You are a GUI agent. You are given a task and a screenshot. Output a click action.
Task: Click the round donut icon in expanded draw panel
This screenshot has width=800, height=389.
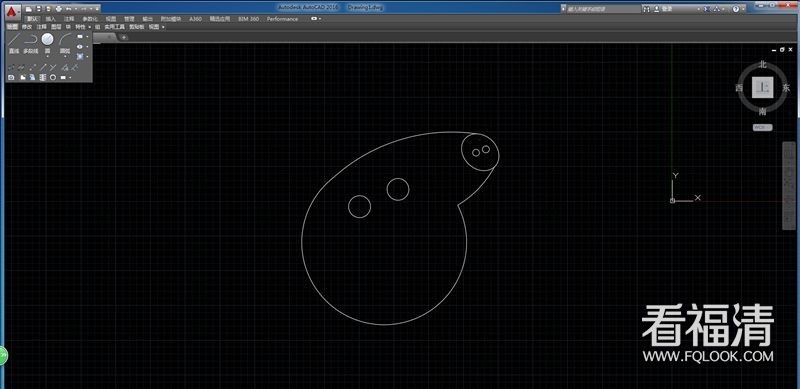(x=53, y=78)
